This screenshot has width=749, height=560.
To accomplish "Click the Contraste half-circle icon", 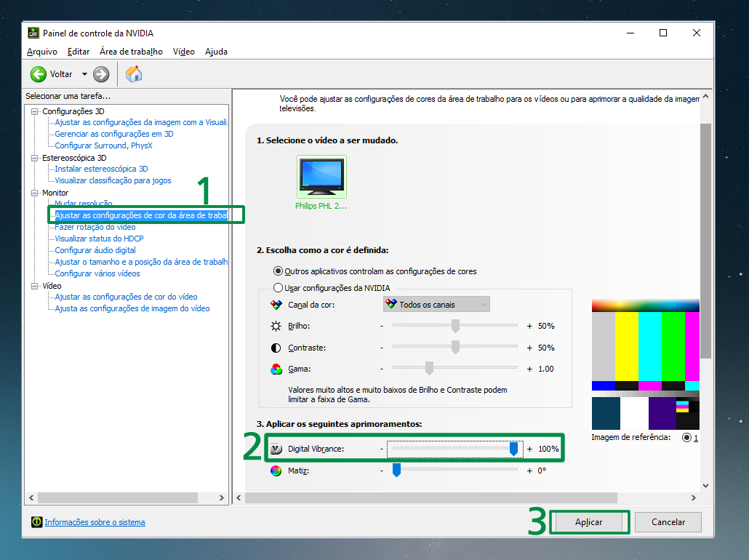I will tap(276, 348).
